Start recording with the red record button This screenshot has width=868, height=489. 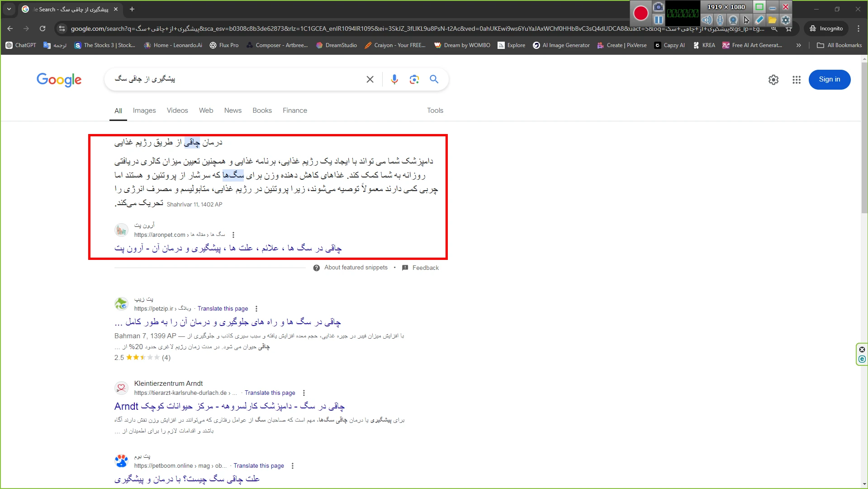tap(640, 14)
